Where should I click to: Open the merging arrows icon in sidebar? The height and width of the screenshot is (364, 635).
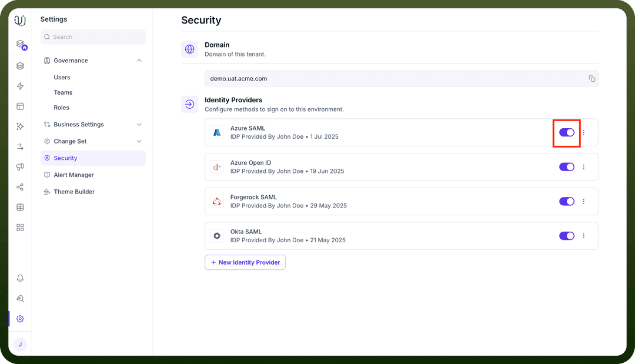coord(20,146)
